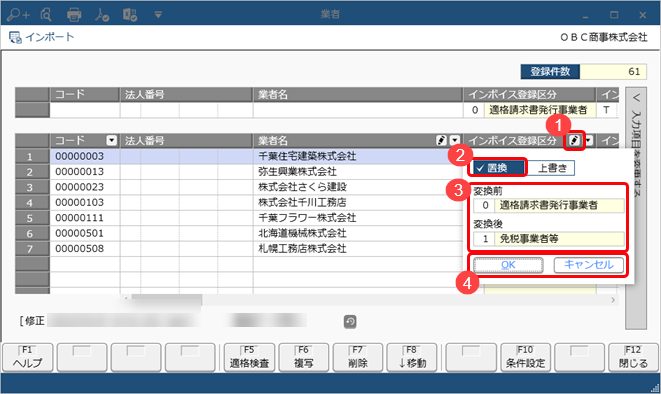Viewport: 661px width, 394px height.
Task: Open the インボイス登録区分 column filter dropdown
Action: pos(589,140)
